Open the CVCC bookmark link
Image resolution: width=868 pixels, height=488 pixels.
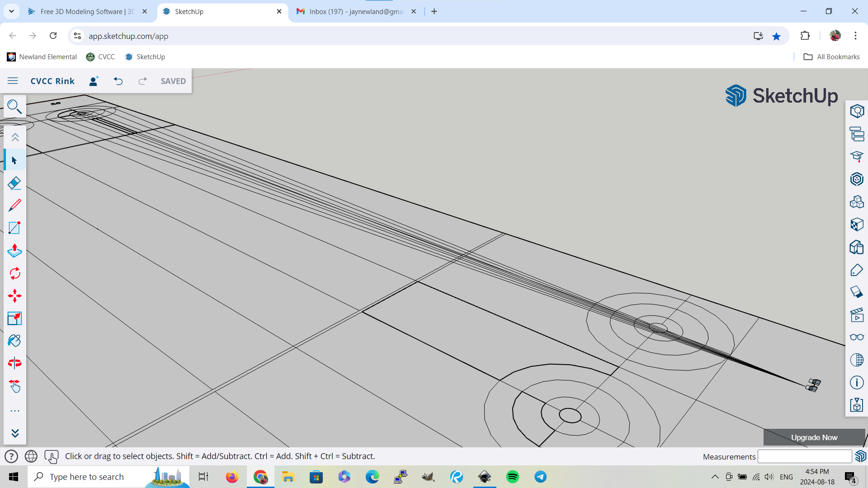click(101, 57)
